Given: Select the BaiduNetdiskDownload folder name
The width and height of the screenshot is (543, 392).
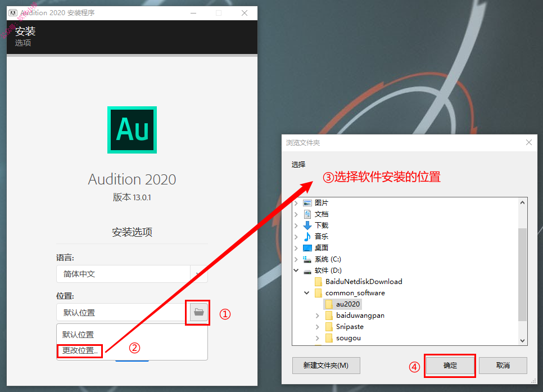Looking at the screenshot, I should coord(364,282).
